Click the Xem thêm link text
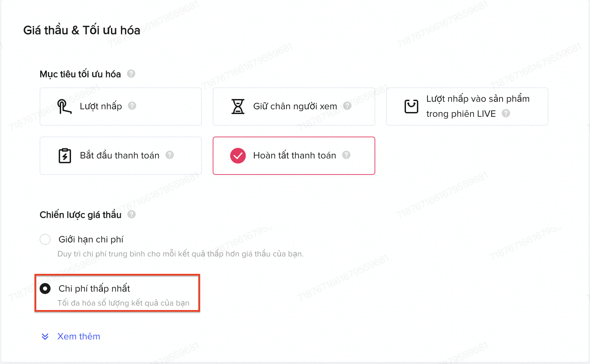This screenshot has height=364, width=590. coord(79,336)
